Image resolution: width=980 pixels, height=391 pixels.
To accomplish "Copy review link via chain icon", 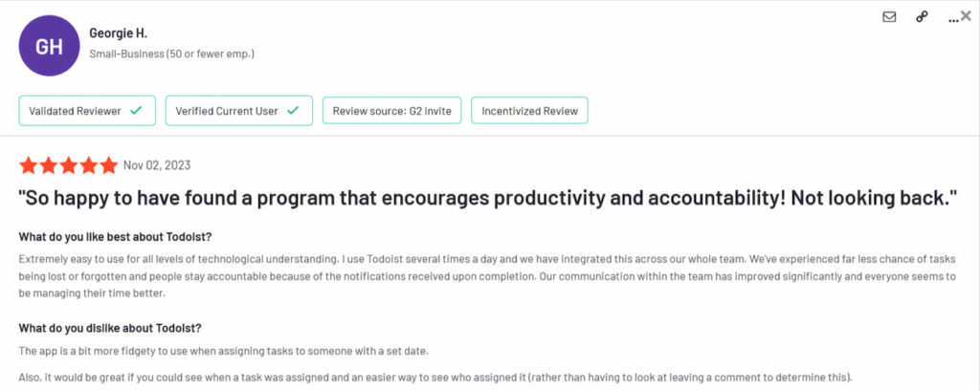I will pyautogui.click(x=922, y=17).
